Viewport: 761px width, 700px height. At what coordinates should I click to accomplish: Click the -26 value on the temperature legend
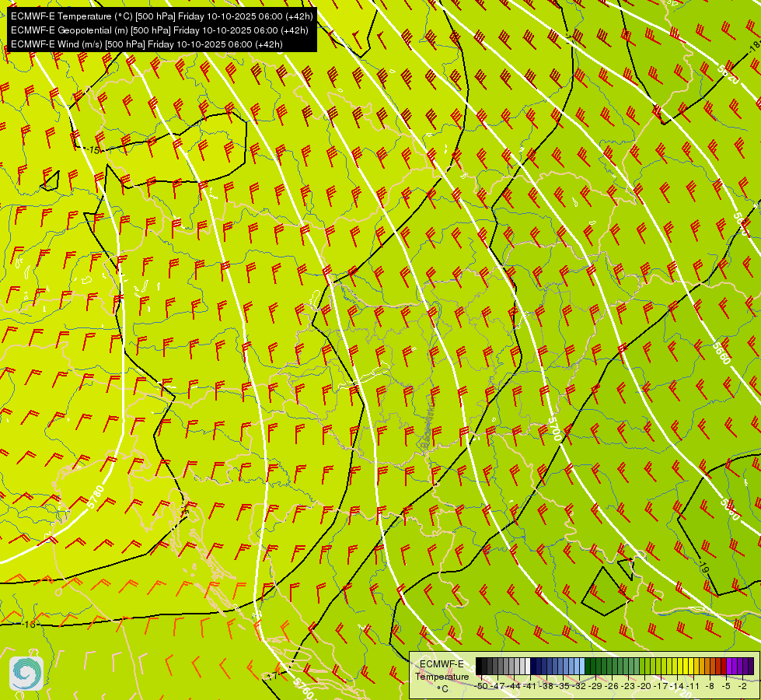pos(612,686)
